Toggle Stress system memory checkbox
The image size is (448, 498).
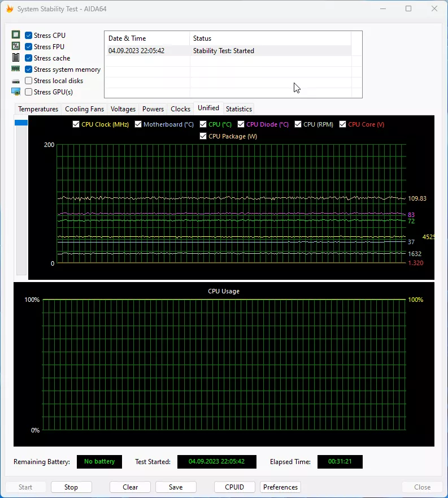(28, 69)
